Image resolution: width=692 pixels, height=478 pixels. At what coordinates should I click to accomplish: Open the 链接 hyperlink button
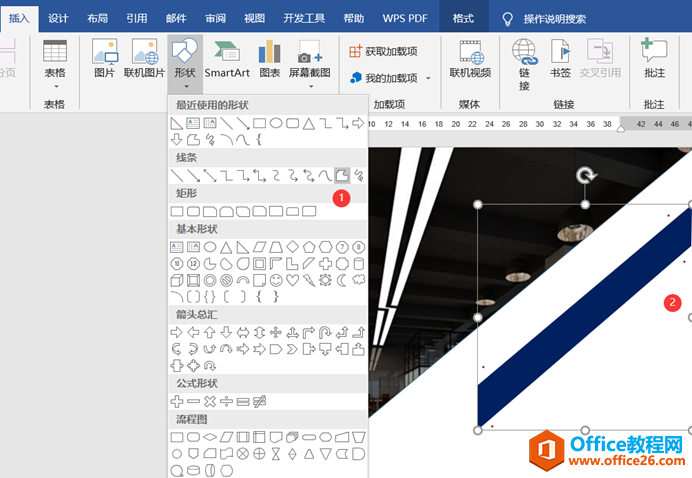pos(524,64)
